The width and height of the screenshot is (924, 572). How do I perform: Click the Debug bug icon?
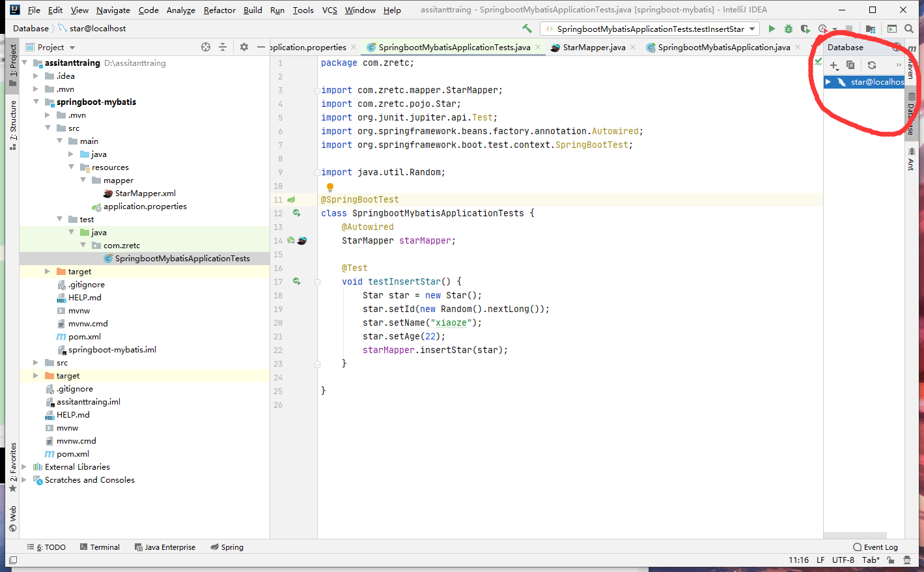[789, 29]
